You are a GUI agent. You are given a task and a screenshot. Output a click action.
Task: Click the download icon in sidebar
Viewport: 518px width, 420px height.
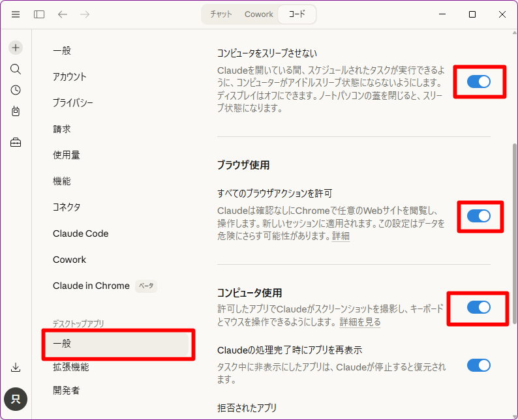(16, 367)
